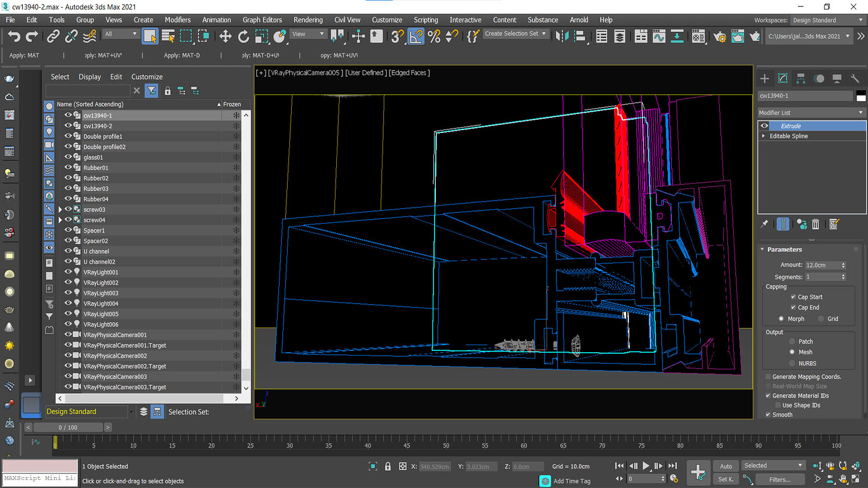868x488 pixels.
Task: Open the Rendering menu
Action: pyautogui.click(x=308, y=20)
